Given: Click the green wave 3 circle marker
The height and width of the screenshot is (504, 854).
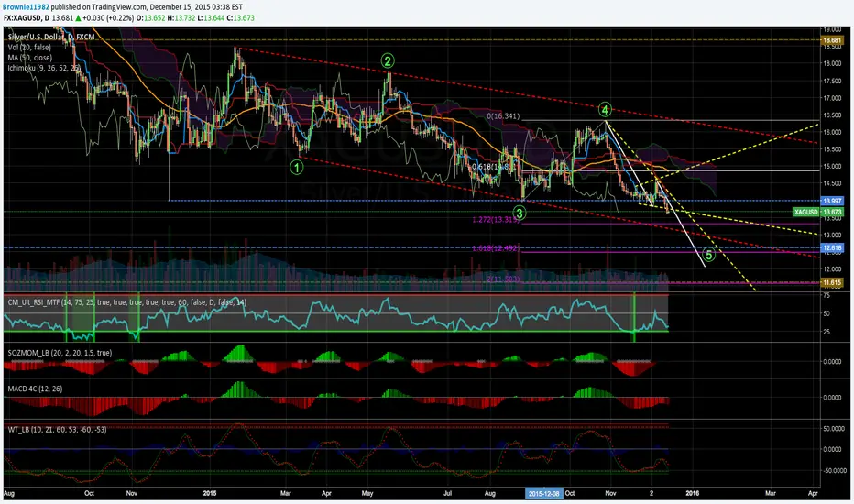Looking at the screenshot, I should coord(520,213).
